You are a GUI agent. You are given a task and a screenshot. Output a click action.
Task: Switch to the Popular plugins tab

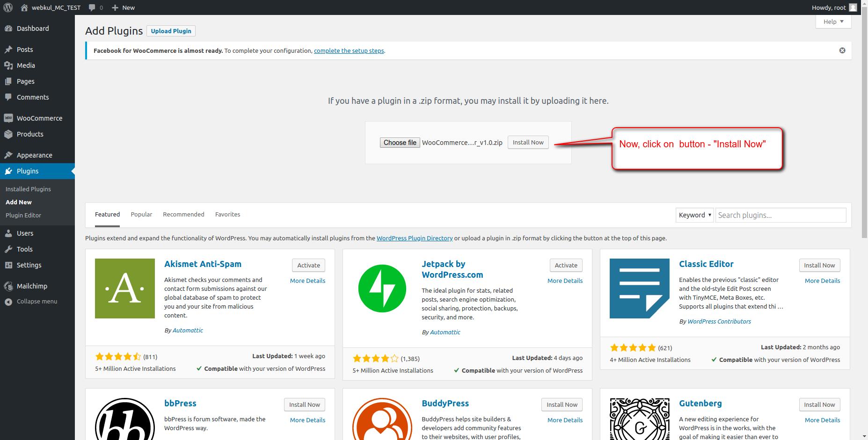141,215
